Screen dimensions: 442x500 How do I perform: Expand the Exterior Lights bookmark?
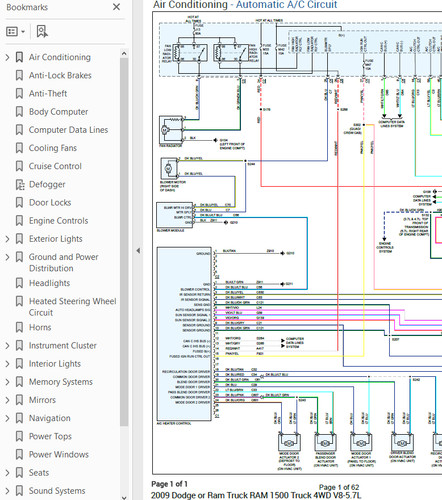point(7,239)
